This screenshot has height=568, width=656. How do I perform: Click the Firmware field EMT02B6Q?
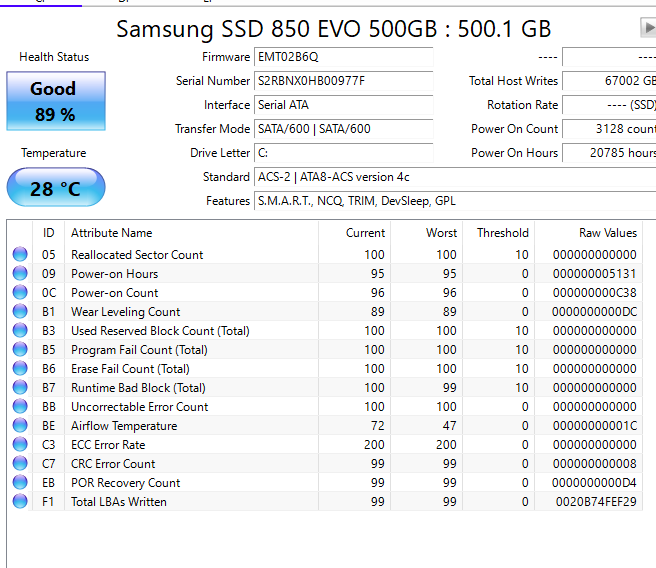[343, 57]
